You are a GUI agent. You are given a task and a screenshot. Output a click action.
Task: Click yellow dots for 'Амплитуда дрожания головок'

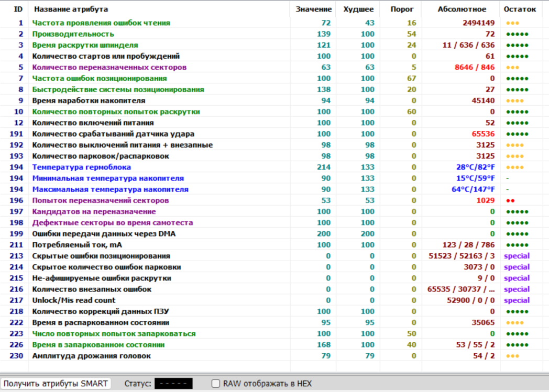coord(512,356)
